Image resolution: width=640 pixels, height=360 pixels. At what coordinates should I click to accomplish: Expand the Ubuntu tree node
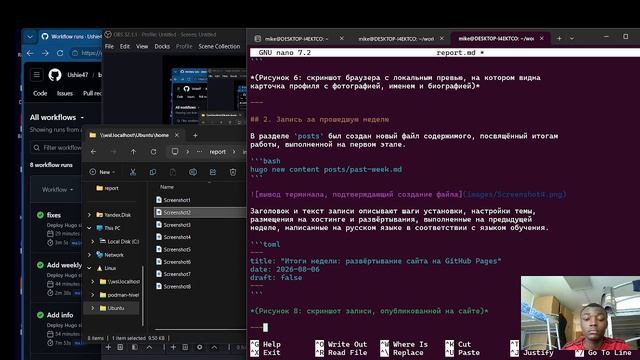(93, 308)
